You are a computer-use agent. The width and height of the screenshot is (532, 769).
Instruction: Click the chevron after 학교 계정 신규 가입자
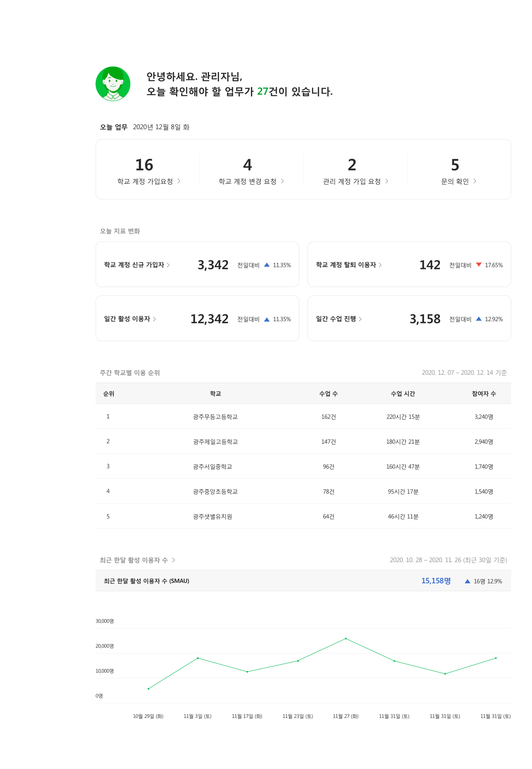(x=168, y=265)
